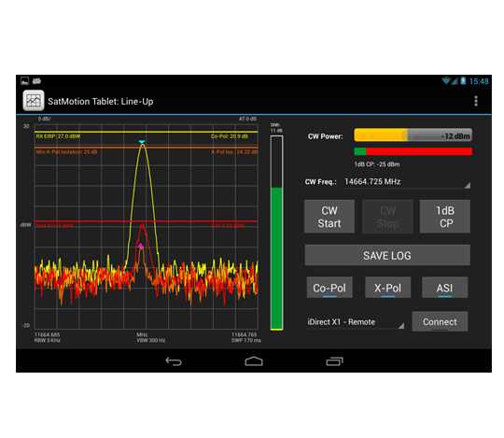
Task: Toggle the Co-Pol trace
Action: point(329,288)
